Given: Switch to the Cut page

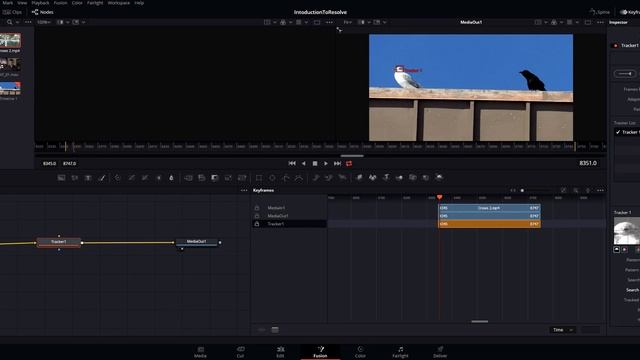Looking at the screenshot, I should coord(240,352).
